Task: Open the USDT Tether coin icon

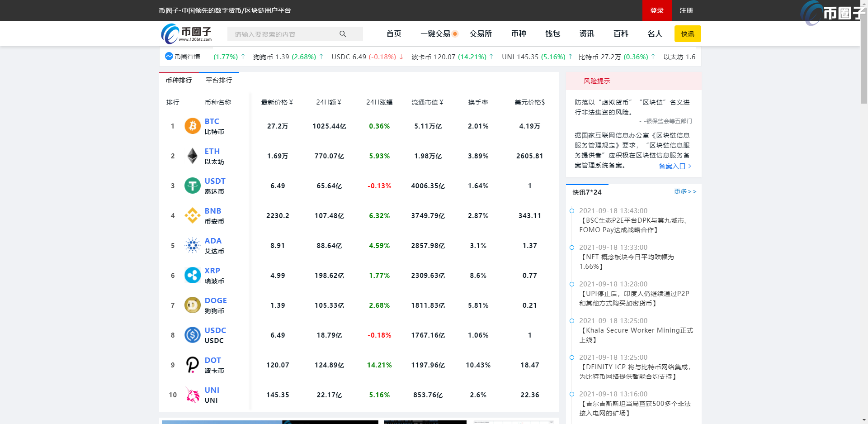Action: 193,186
